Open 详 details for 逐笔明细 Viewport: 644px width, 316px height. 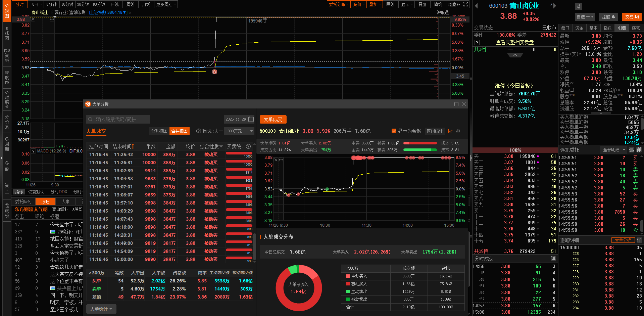tap(639, 240)
